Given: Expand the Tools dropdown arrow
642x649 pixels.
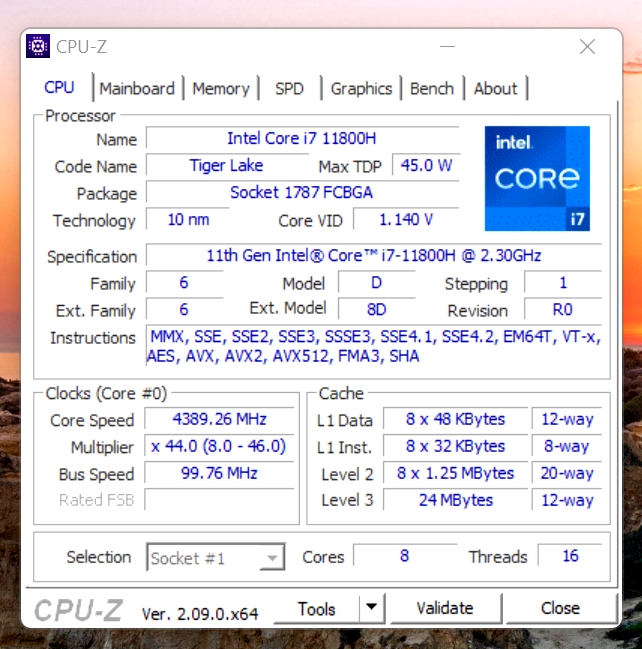Looking at the screenshot, I should [x=371, y=607].
